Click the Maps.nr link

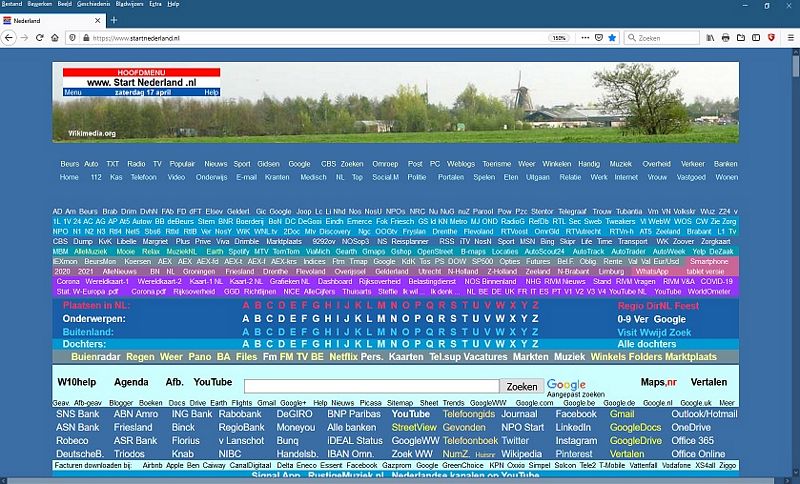pos(659,382)
